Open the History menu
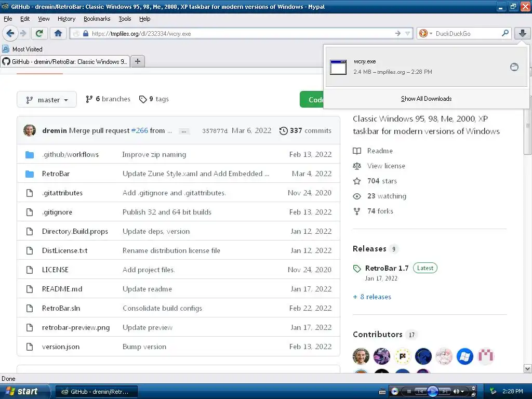The width and height of the screenshot is (532, 399). (66, 19)
